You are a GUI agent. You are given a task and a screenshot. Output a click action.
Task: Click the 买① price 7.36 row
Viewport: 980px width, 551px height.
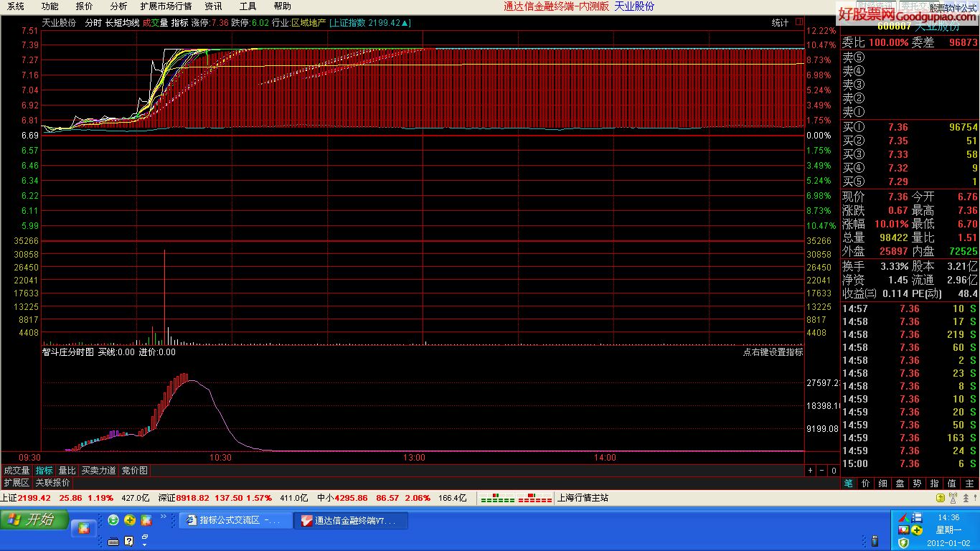910,127
